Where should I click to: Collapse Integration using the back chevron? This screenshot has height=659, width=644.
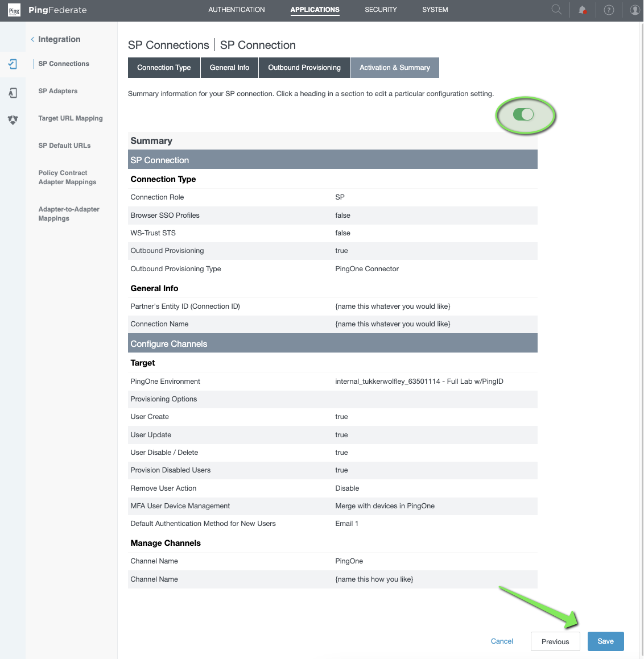tap(32, 39)
